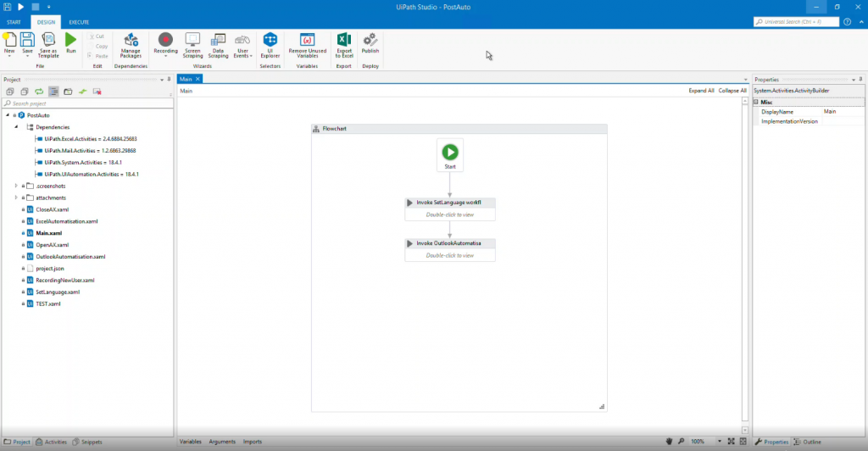Open quick-access toolbar customize dropdown
This screenshot has width=868, height=451.
click(x=48, y=7)
